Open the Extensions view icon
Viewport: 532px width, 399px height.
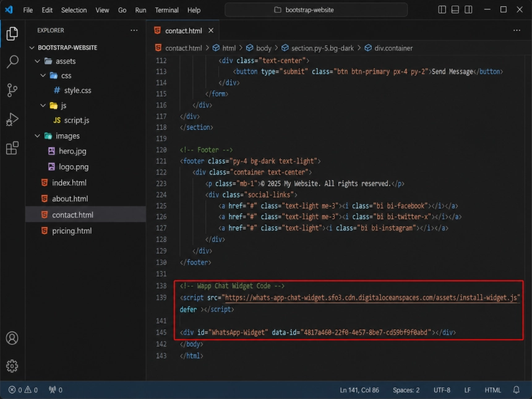point(12,148)
